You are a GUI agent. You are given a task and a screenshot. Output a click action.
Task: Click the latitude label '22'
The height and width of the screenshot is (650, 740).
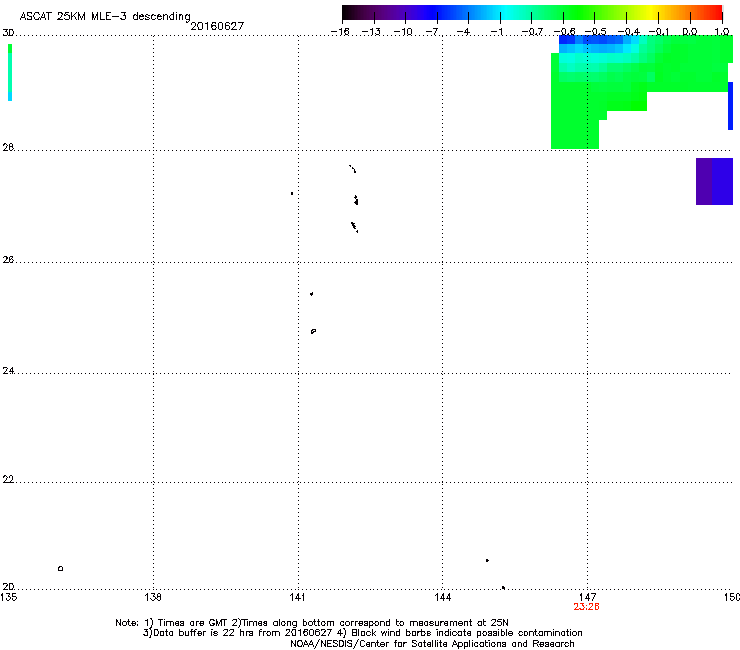click(8, 480)
